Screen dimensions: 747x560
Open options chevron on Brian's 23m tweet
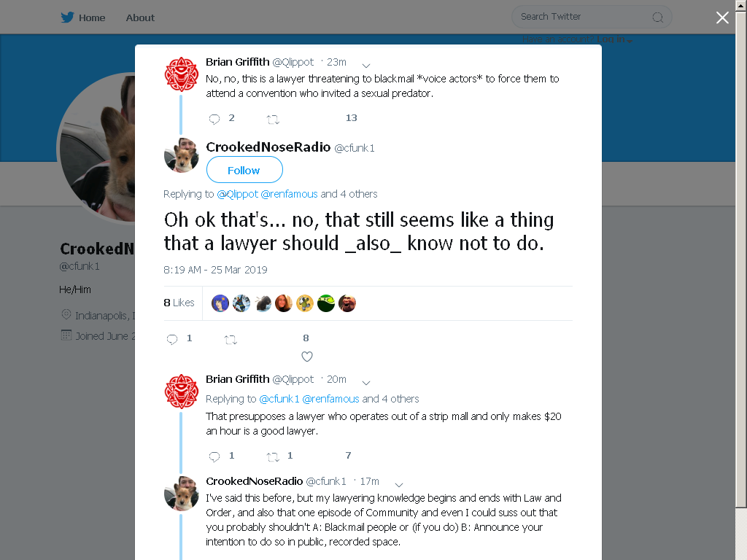pos(366,65)
